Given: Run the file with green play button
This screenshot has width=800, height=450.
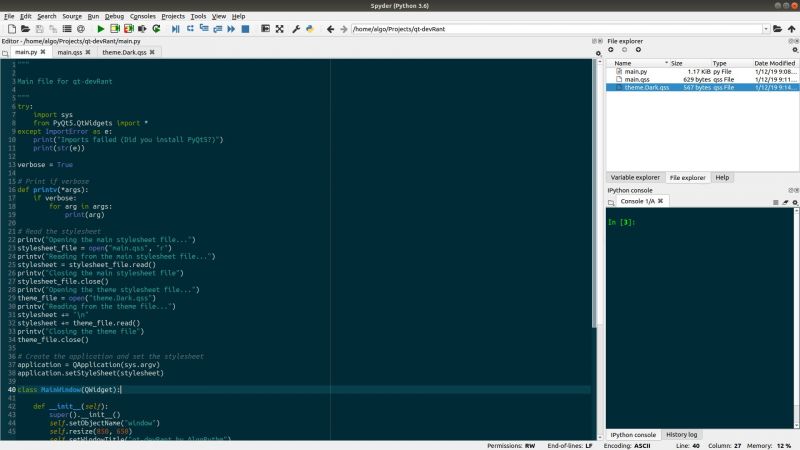Looking at the screenshot, I should coord(101,29).
